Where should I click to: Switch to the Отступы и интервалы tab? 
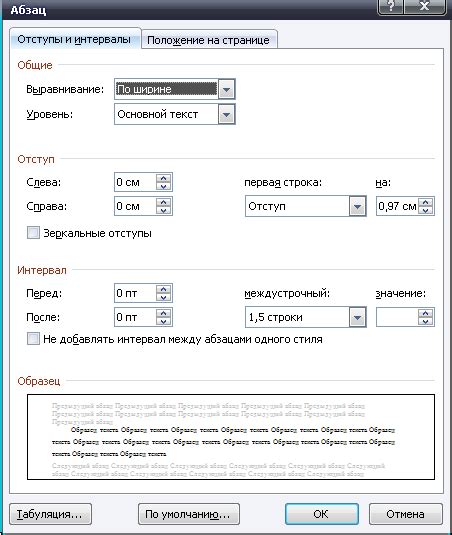pyautogui.click(x=74, y=39)
